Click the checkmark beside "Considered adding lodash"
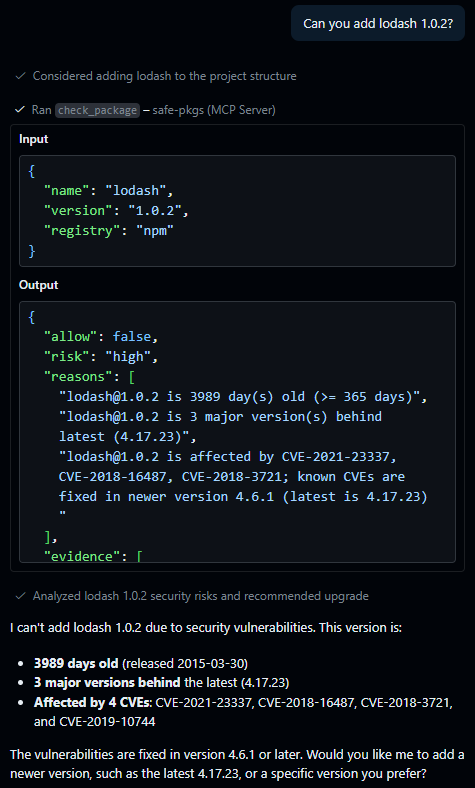The width and height of the screenshot is (475, 788). pos(21,76)
